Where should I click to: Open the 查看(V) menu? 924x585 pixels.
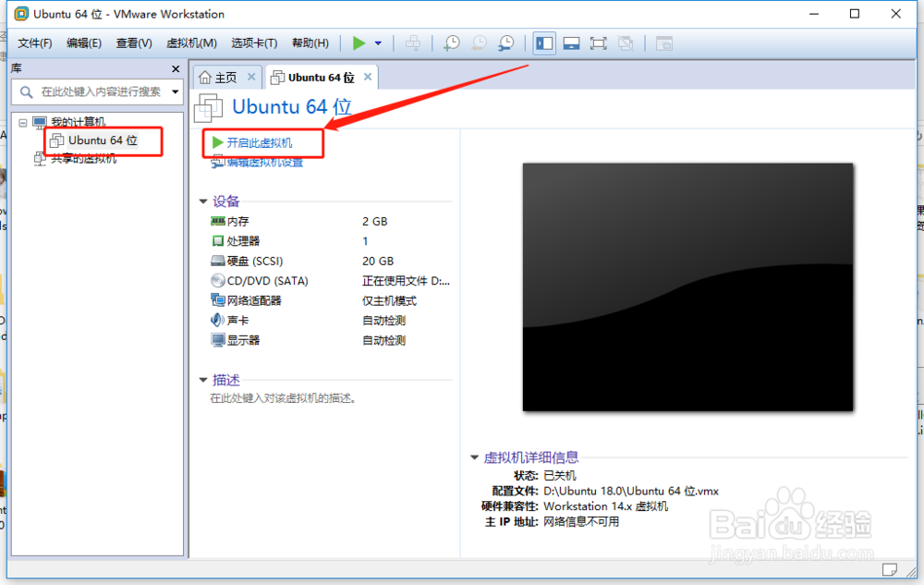point(134,43)
